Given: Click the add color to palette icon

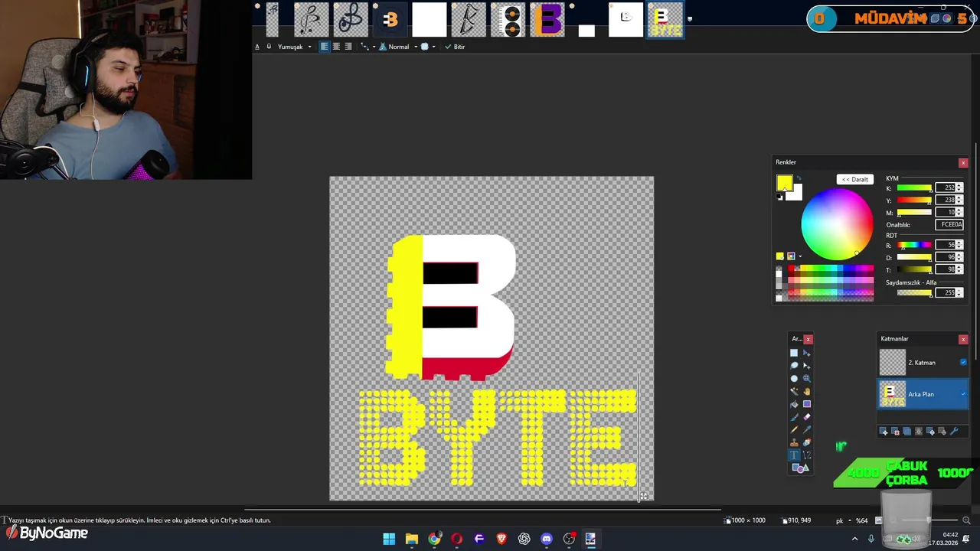Looking at the screenshot, I should [x=779, y=256].
